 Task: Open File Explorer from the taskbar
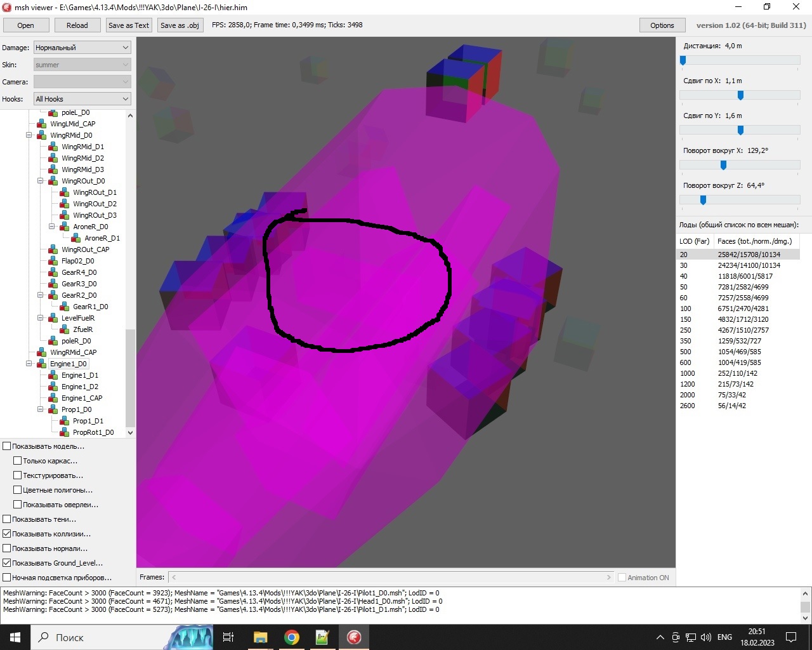(x=261, y=637)
